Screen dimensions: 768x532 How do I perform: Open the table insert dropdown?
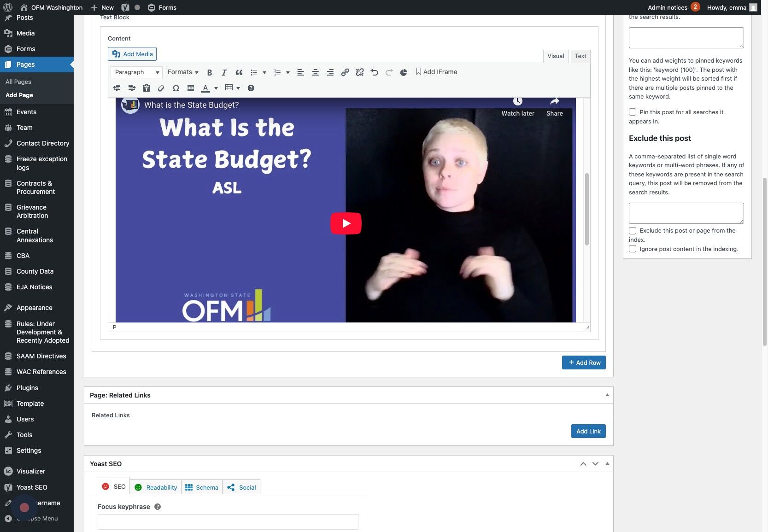coord(233,88)
